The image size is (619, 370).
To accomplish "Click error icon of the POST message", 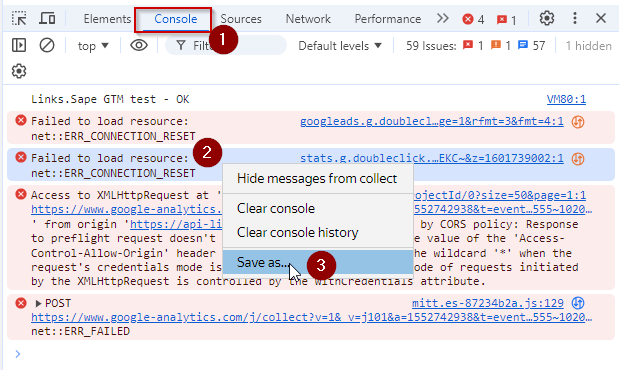I will coord(21,302).
